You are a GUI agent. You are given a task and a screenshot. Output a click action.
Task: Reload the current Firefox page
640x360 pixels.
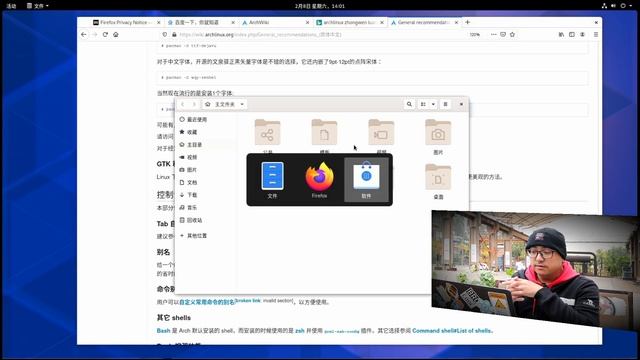tap(105, 35)
